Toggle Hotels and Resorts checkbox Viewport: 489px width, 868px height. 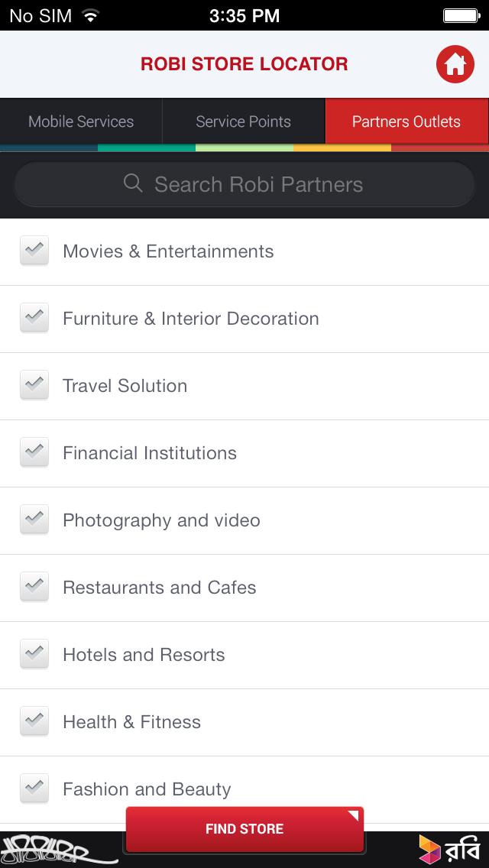pyautogui.click(x=34, y=654)
